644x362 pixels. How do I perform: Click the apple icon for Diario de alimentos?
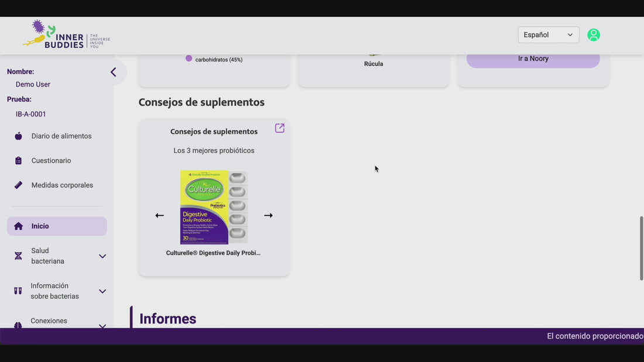pyautogui.click(x=18, y=136)
